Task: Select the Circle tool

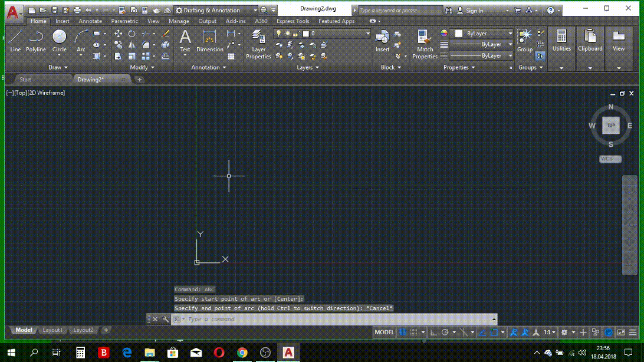Action: [59, 41]
